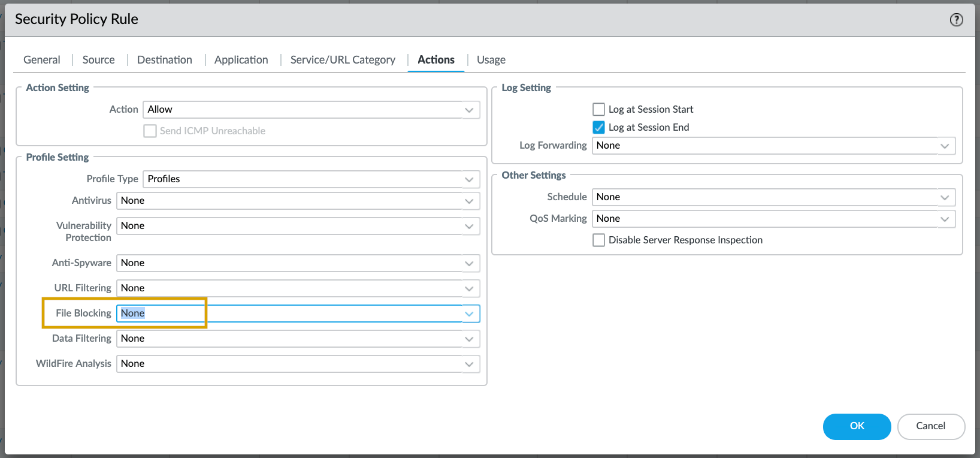Screen dimensions: 980x458
Task: Open the WildFire Analysis dropdown
Action: coord(470,364)
